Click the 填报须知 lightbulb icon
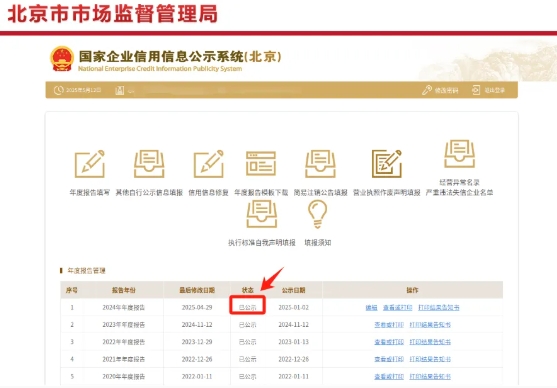The height and width of the screenshot is (388, 557). pos(318,214)
